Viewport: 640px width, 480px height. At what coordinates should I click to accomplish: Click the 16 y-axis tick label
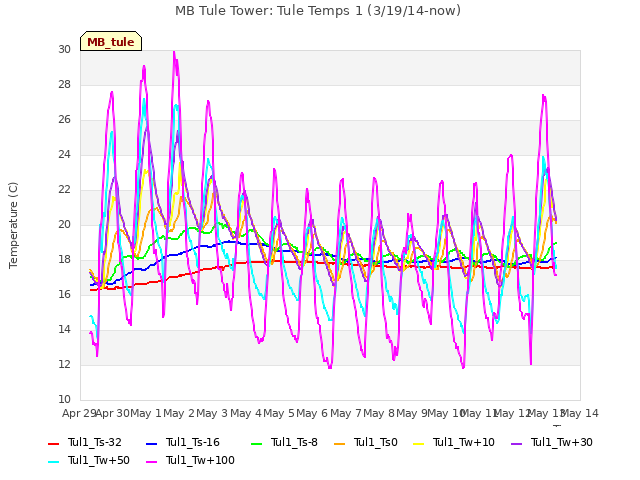click(x=64, y=295)
